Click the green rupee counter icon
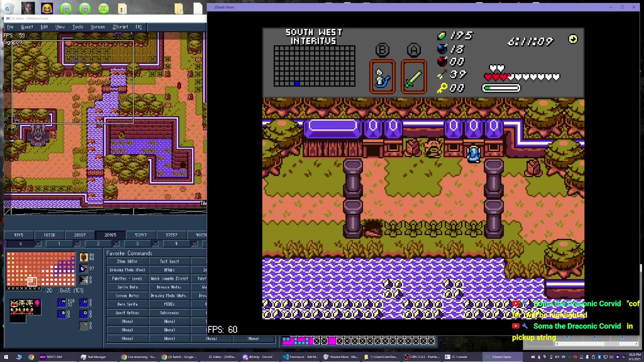This screenshot has height=362, width=644. click(441, 36)
